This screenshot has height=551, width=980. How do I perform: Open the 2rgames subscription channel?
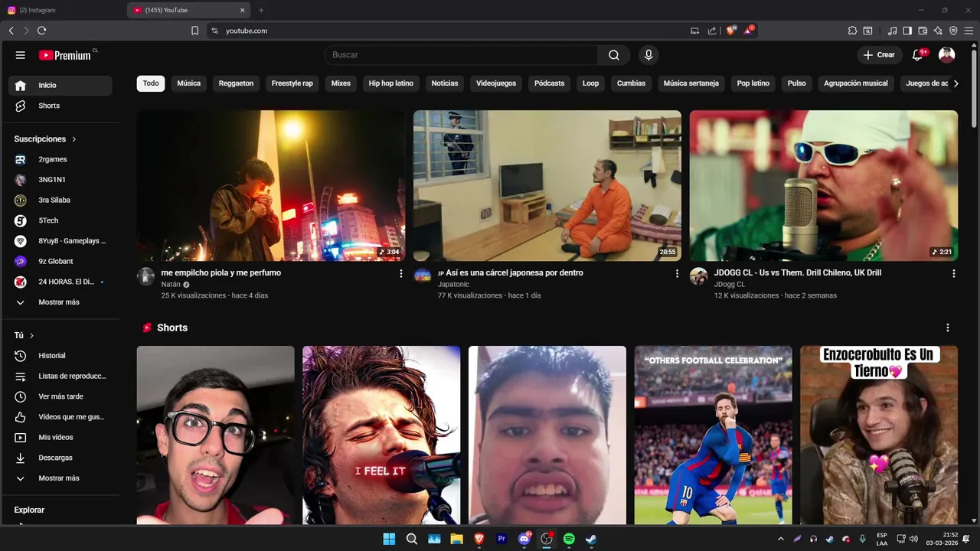[60, 159]
